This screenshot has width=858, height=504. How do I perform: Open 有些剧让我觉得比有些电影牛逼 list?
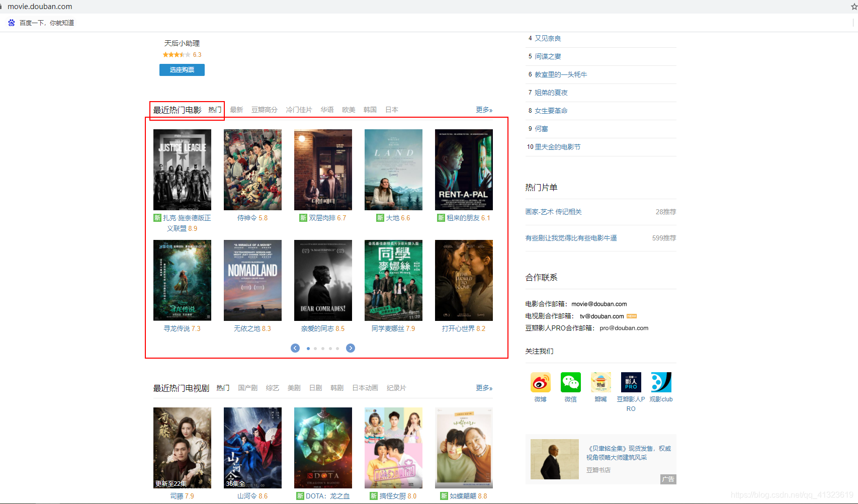pos(571,238)
